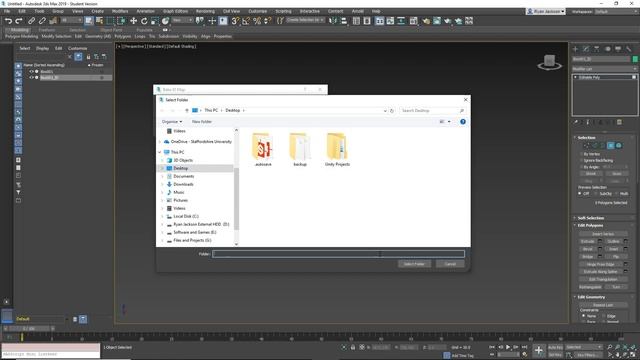Click the Mirror tool icon
The image size is (640, 360).
tap(333, 21)
